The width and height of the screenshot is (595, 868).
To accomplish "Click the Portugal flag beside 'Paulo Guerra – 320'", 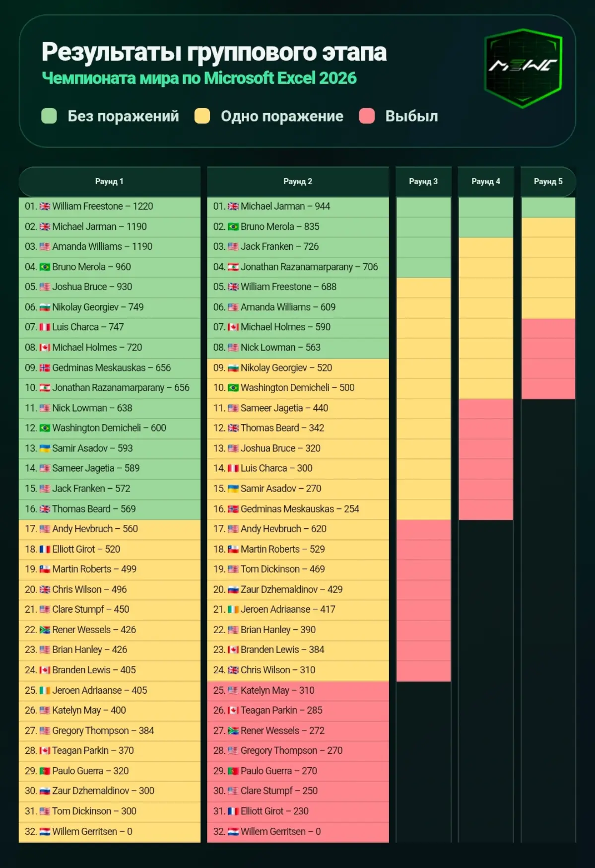I will tap(45, 771).
